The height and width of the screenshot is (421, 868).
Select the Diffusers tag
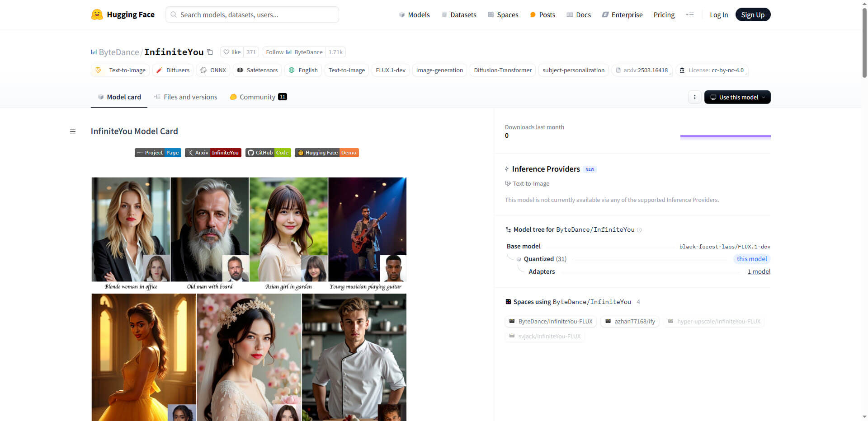coord(173,70)
